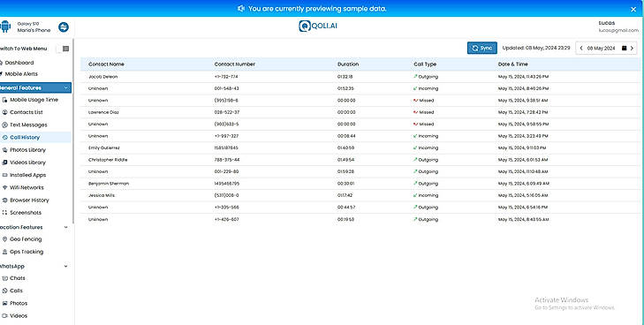Click the Call Type column header
Screen dimensions: 644x325
425,64
